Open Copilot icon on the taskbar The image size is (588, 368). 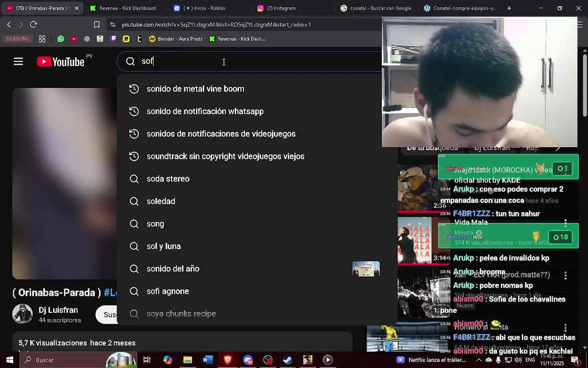(x=167, y=360)
